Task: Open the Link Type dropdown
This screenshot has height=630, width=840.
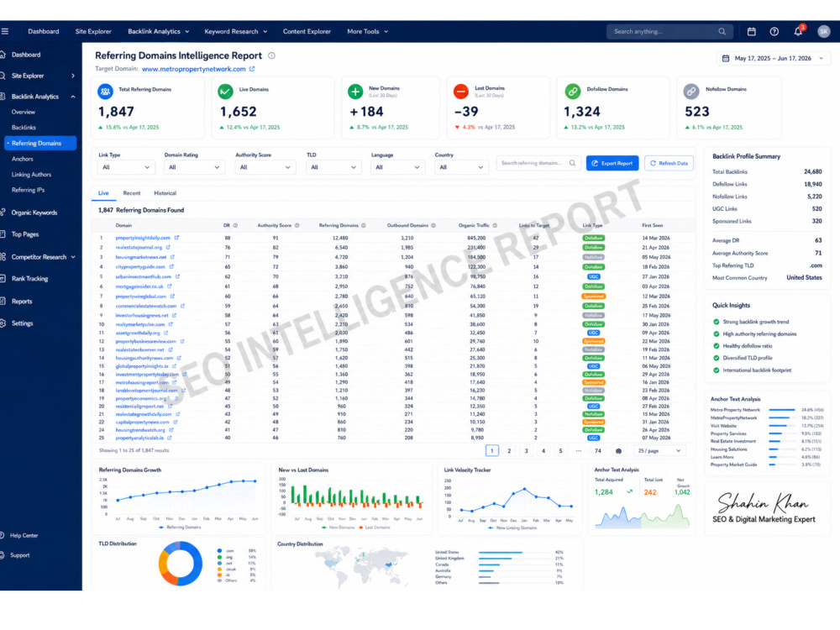Action: [x=126, y=167]
